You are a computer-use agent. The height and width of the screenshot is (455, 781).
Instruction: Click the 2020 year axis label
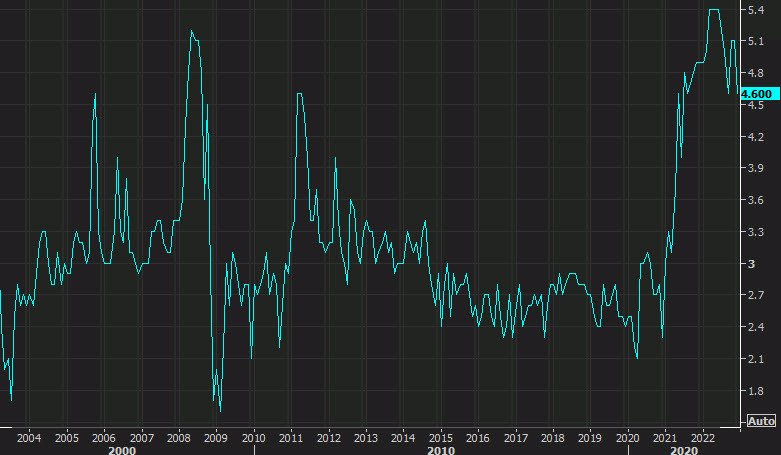click(x=628, y=438)
